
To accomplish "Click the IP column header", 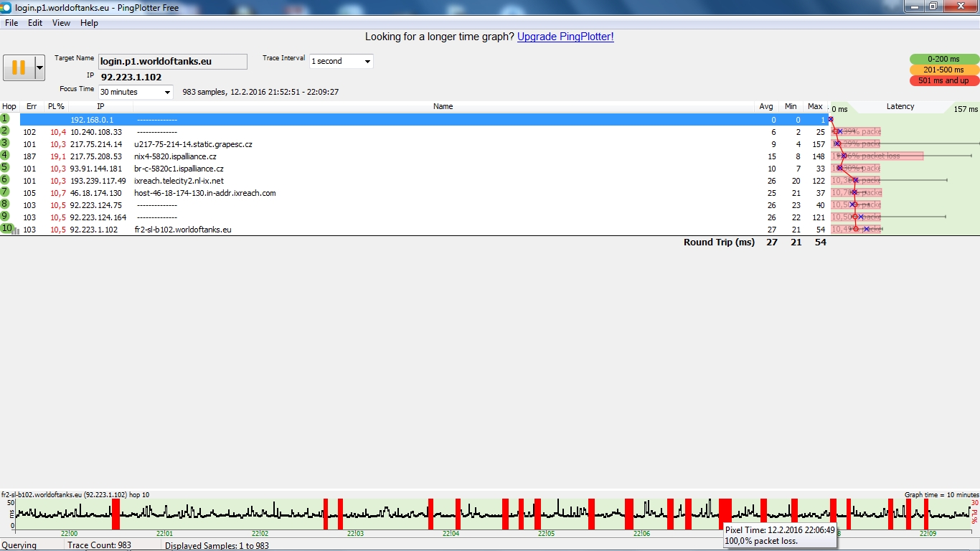I will click(100, 106).
